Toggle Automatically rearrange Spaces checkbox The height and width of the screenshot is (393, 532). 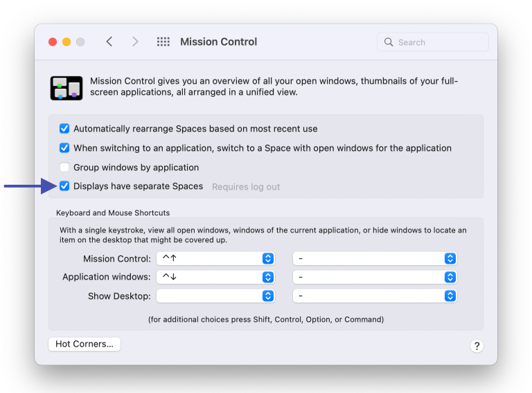64,129
